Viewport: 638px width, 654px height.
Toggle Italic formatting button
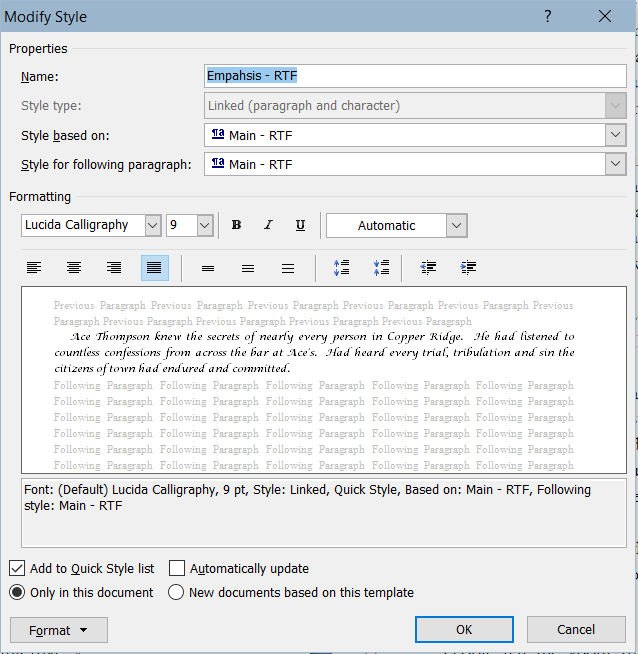[x=268, y=225]
